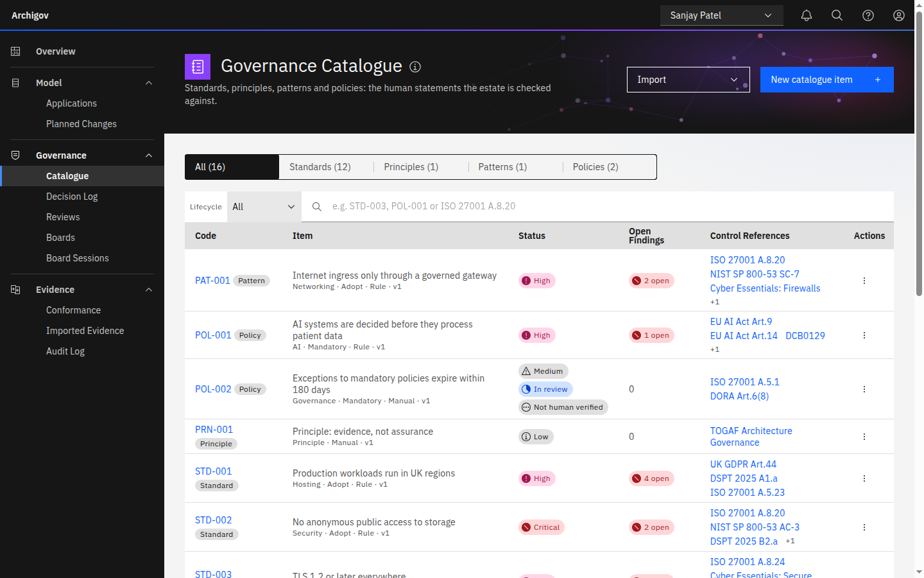Open the DORA Art.6(8) reference link
The width and height of the screenshot is (924, 578).
click(739, 396)
